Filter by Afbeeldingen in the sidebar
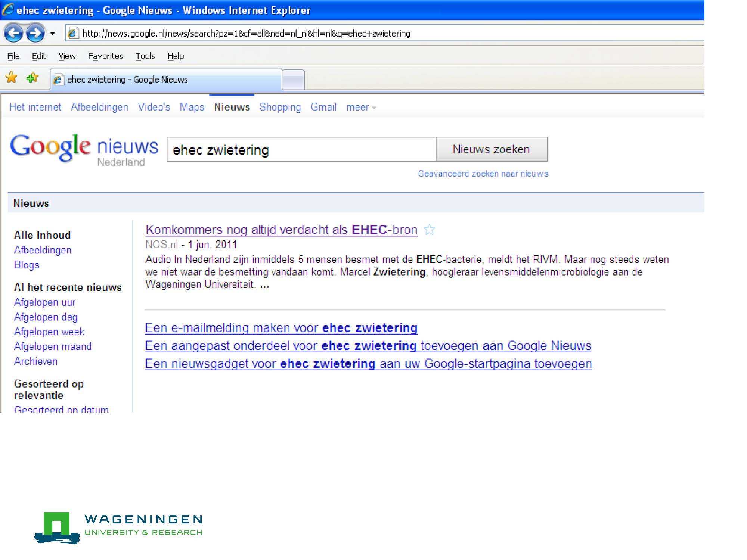Viewport: 747px width, 560px height. point(43,250)
